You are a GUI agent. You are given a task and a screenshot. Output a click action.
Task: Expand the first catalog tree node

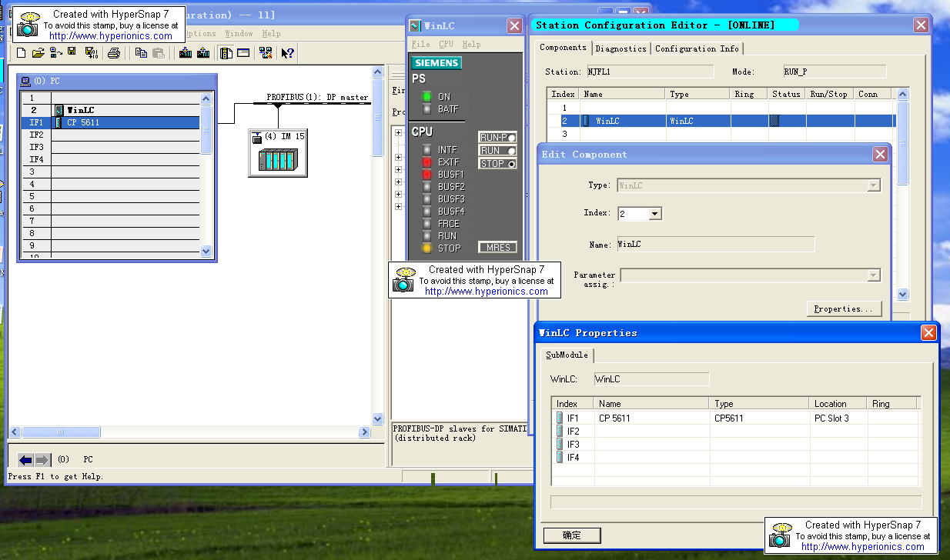pyautogui.click(x=398, y=132)
